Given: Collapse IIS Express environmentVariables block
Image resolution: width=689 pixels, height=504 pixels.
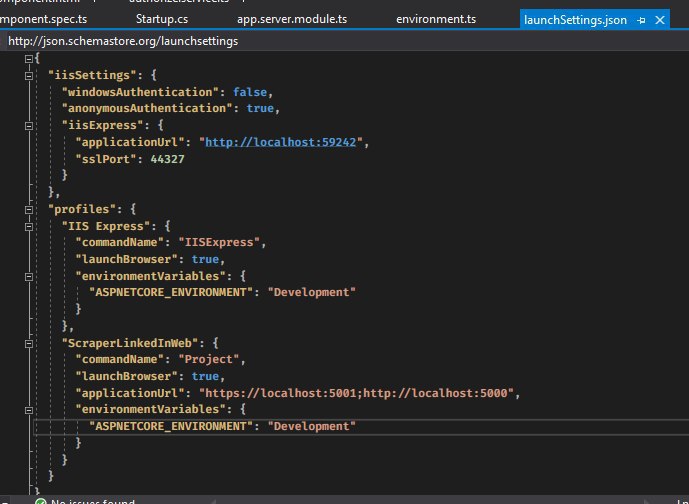Looking at the screenshot, I should point(29,277).
